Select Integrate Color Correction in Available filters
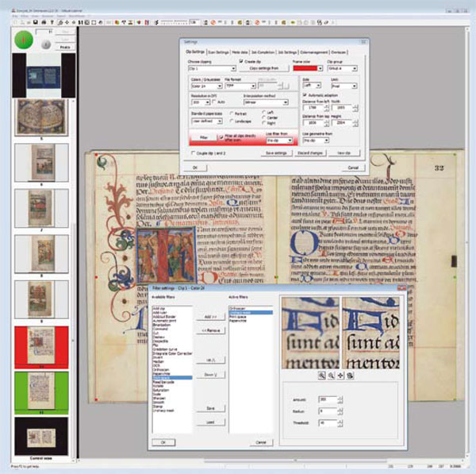Screen dimensions: 476x474 172,353
